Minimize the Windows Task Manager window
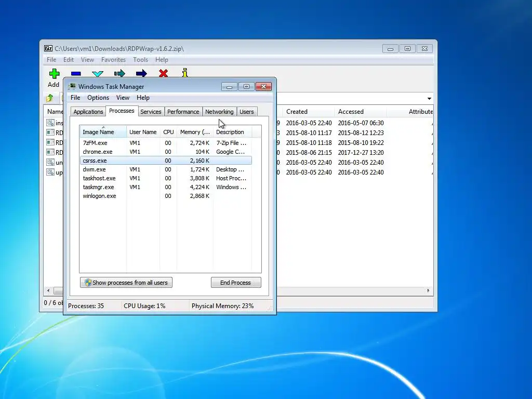This screenshot has height=399, width=532. click(x=229, y=87)
